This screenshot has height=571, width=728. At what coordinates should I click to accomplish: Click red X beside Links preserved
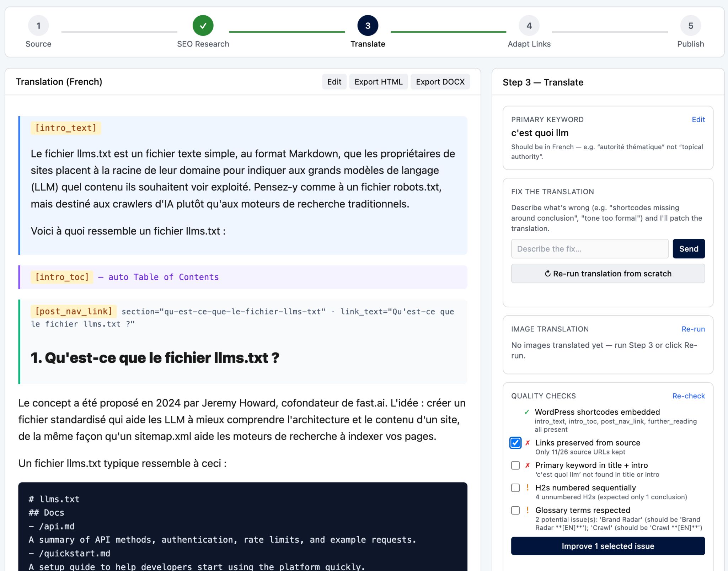[x=528, y=443]
